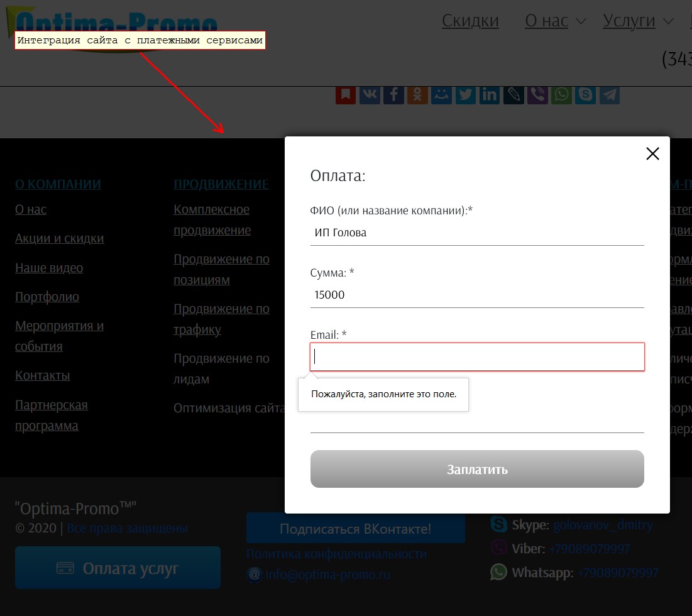
Task: Close the Оплата payment dialog
Action: pos(652,153)
